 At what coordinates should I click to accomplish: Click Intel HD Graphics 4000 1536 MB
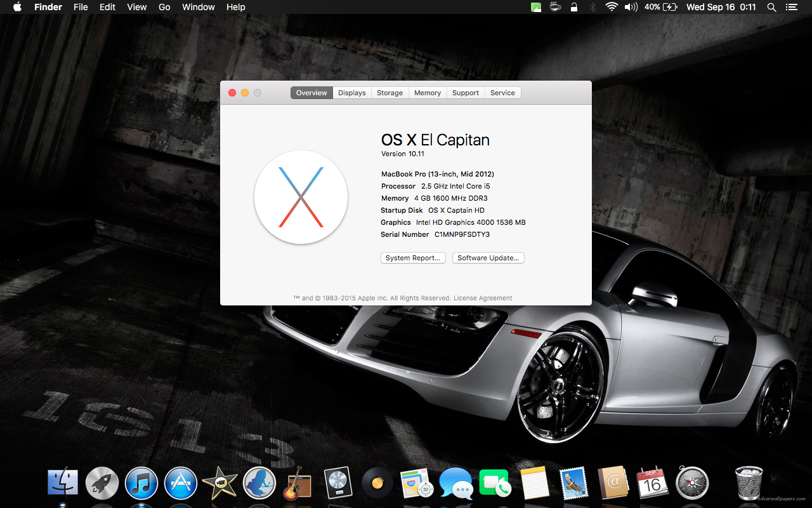tap(471, 222)
